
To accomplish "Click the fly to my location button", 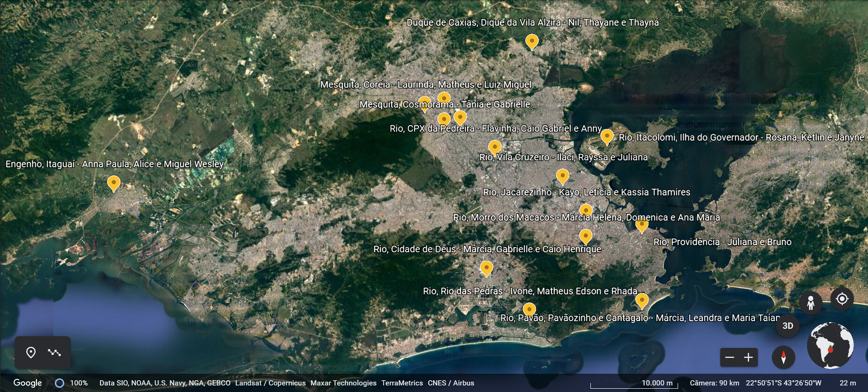I will 842,299.
